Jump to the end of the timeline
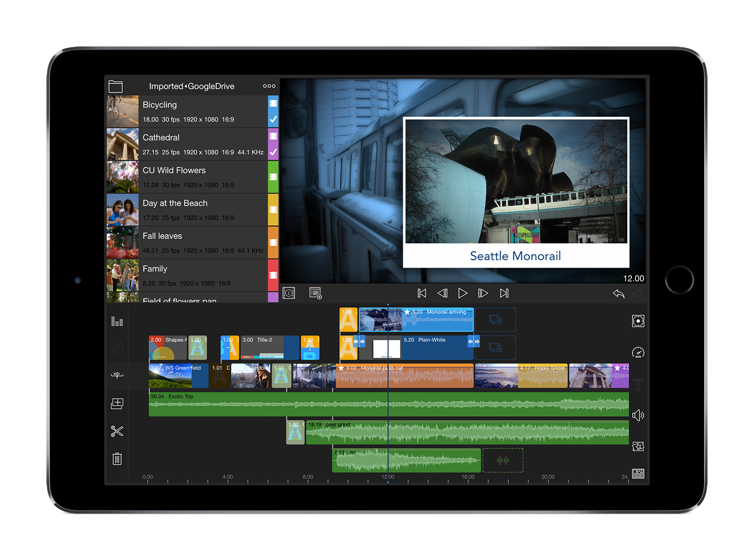Screen dimensions: 754x560 [x=504, y=293]
